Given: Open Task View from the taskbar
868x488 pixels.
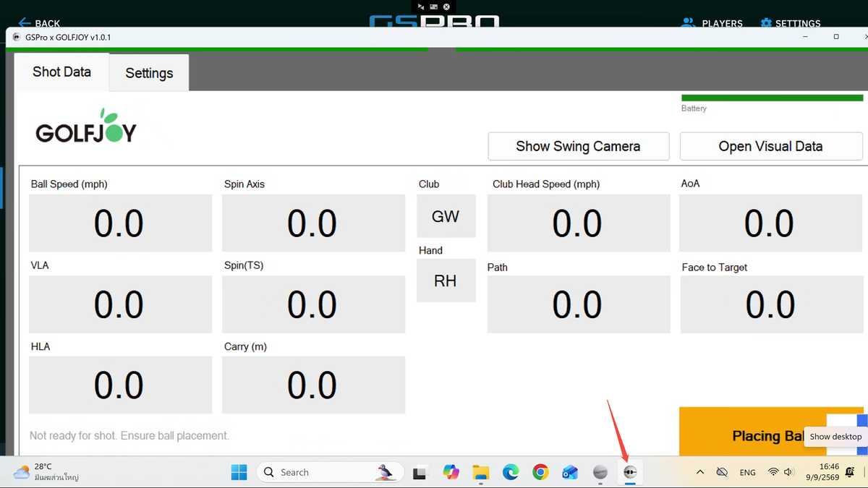Looking at the screenshot, I should click(419, 472).
